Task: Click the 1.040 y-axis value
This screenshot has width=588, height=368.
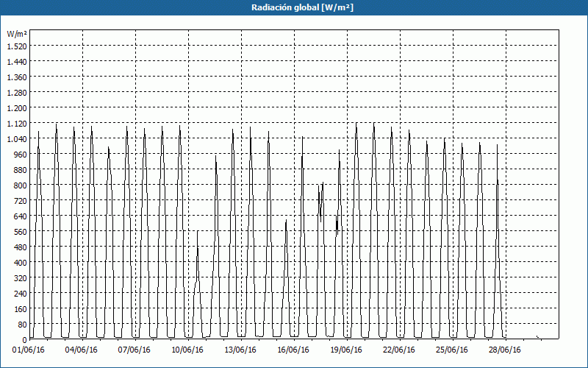Action: point(17,139)
